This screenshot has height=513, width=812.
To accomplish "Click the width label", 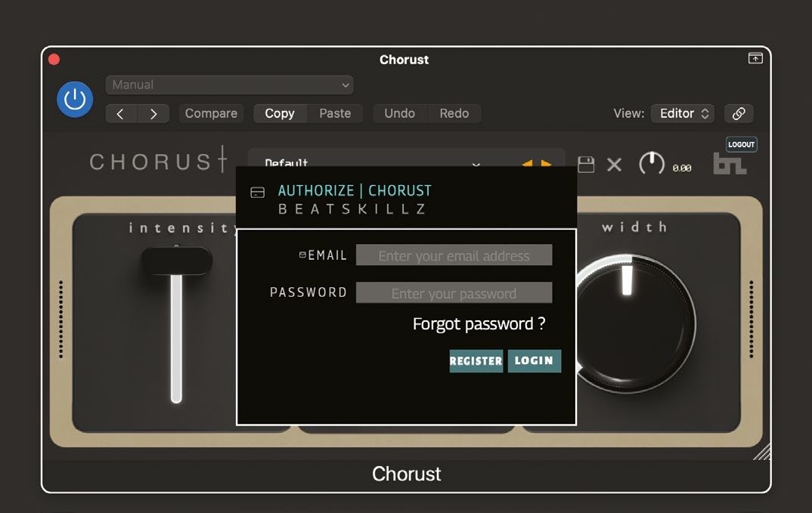I will pos(634,227).
